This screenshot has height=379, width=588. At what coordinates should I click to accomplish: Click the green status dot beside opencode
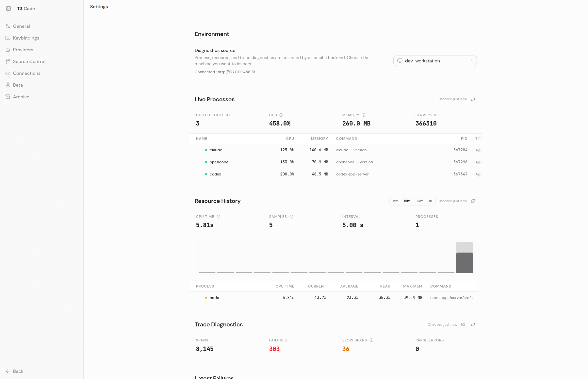[206, 162]
